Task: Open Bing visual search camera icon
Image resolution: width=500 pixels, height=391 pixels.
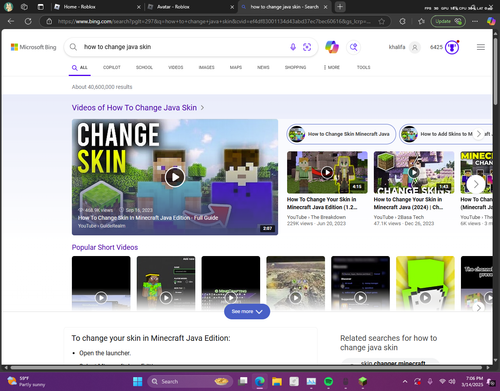Action: point(307,47)
